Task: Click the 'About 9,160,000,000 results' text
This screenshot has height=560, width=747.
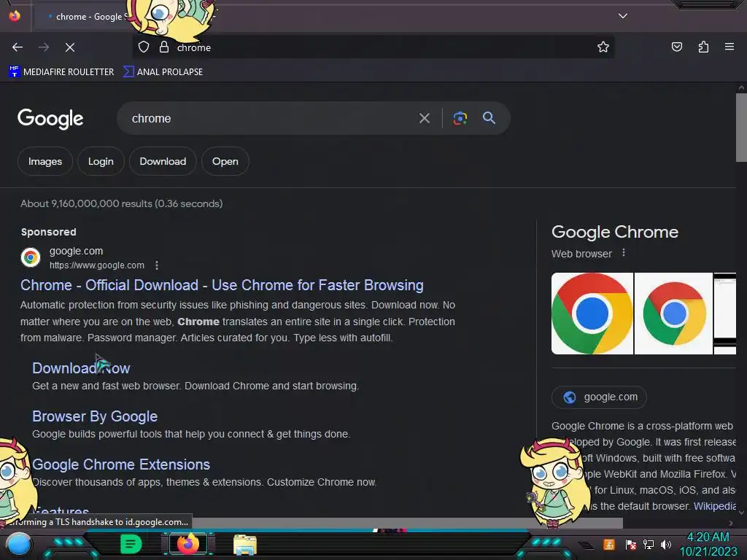Action: 122,204
